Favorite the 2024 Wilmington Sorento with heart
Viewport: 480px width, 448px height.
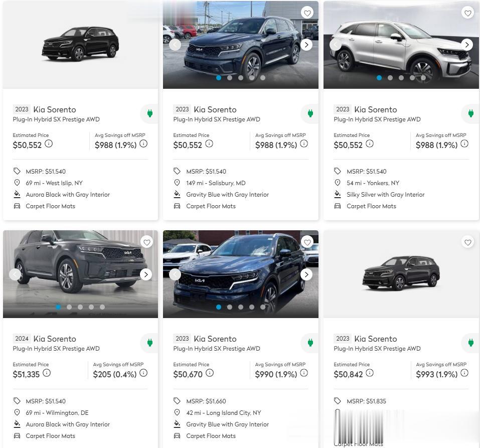click(x=146, y=242)
